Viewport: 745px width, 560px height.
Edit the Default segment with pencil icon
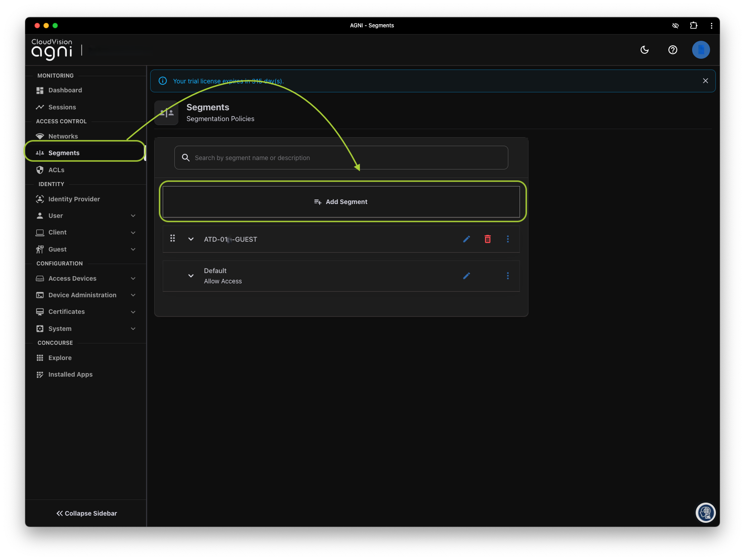click(x=466, y=276)
